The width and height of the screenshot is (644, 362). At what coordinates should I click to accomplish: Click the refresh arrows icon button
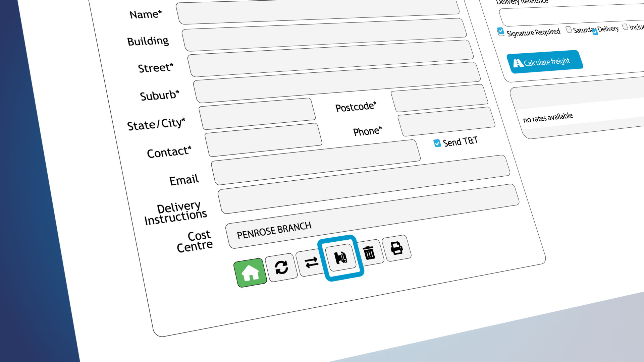tap(281, 267)
